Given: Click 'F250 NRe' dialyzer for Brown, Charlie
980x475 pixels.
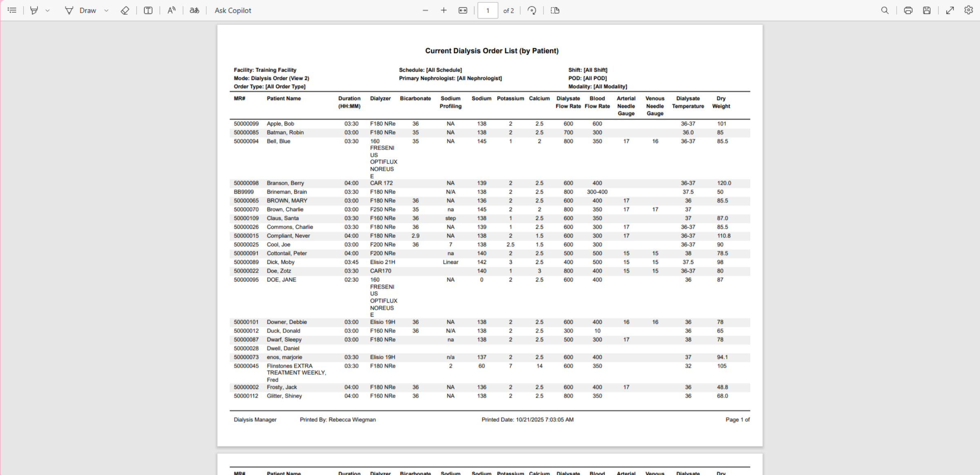Looking at the screenshot, I should pyautogui.click(x=383, y=210).
